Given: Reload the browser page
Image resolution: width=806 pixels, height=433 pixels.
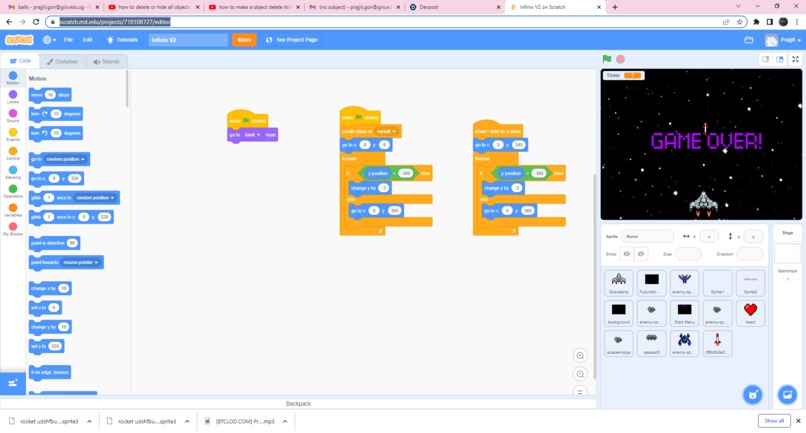Looking at the screenshot, I should [35, 22].
